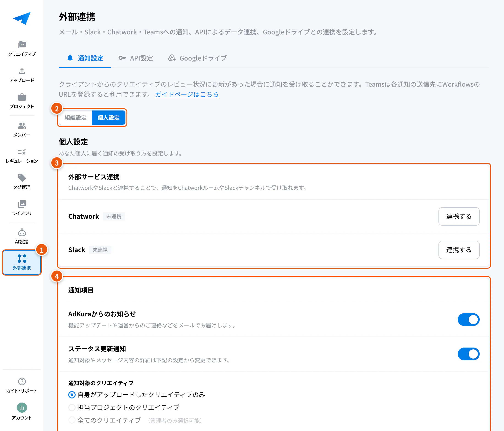Click the 通知対象のクリエイティブ label
Screen dimensions: 504x431
[x=101, y=383]
